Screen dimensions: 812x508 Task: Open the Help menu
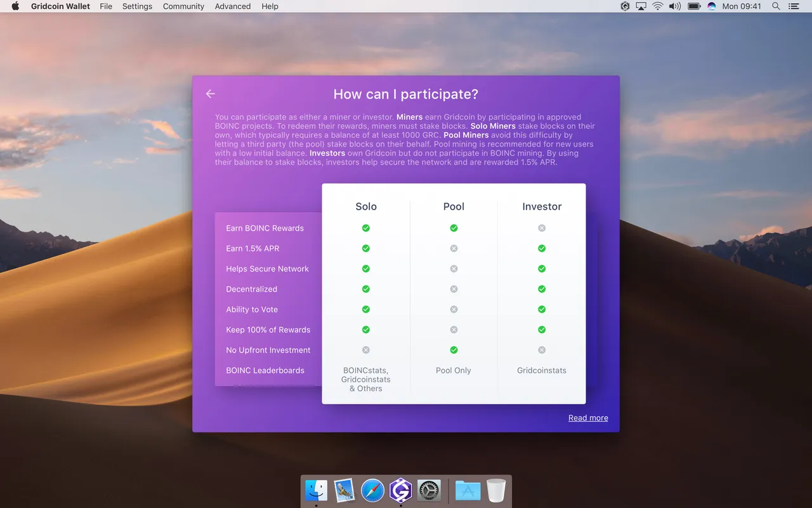(x=270, y=6)
